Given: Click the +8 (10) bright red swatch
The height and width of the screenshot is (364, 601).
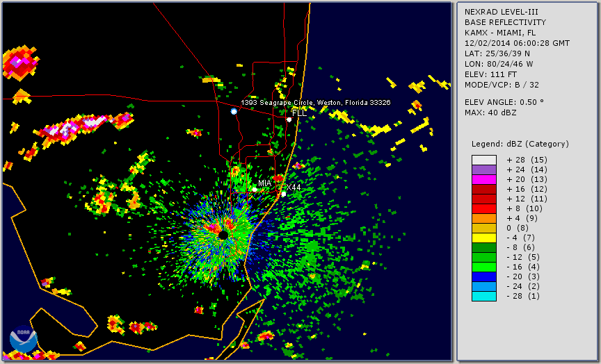Looking at the screenshot, I should 484,208.
